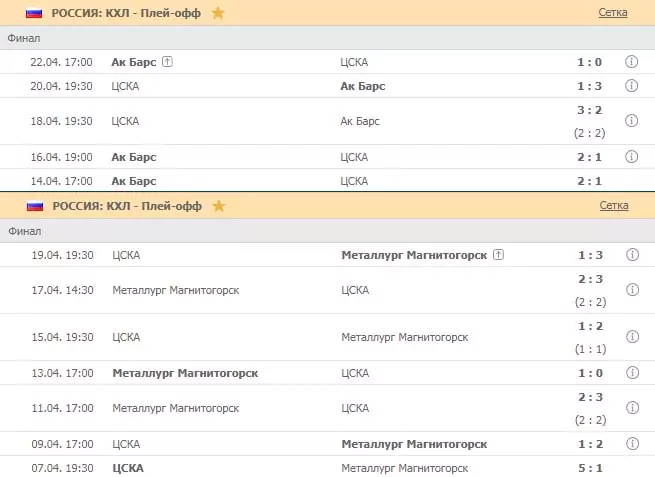Screen dimensions: 655x477
Task: Click 09.04. 17:00 match date
Action: click(63, 444)
